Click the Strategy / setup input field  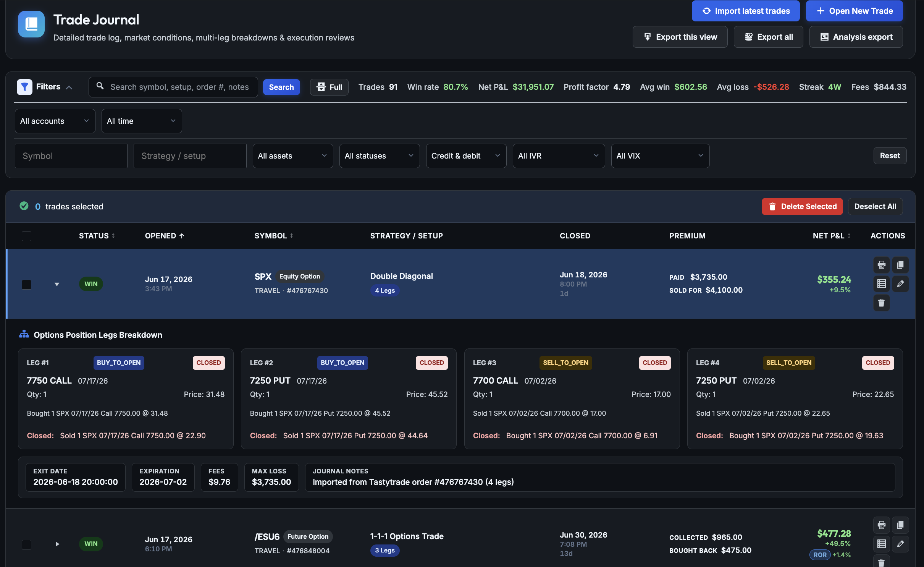[190, 156]
